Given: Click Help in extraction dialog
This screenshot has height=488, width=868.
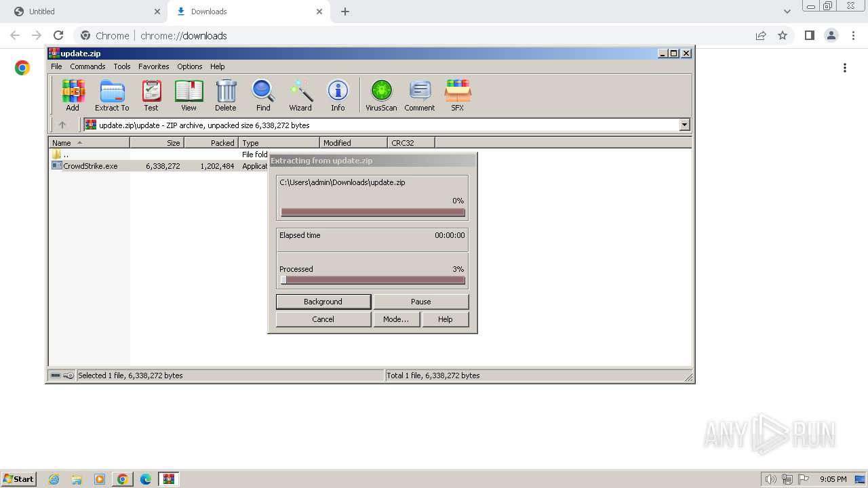Looking at the screenshot, I should click(x=446, y=319).
